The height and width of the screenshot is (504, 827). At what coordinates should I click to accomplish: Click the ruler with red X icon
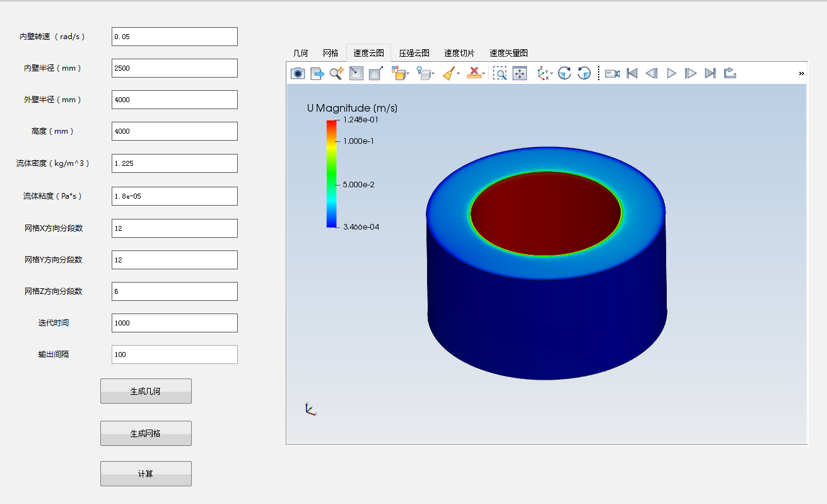pyautogui.click(x=474, y=74)
